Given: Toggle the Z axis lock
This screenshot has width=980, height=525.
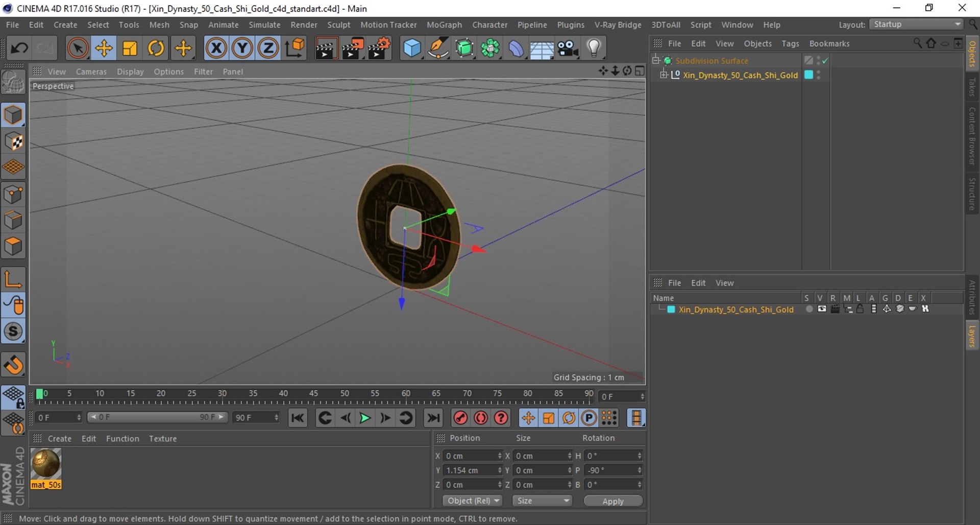Looking at the screenshot, I should 268,48.
